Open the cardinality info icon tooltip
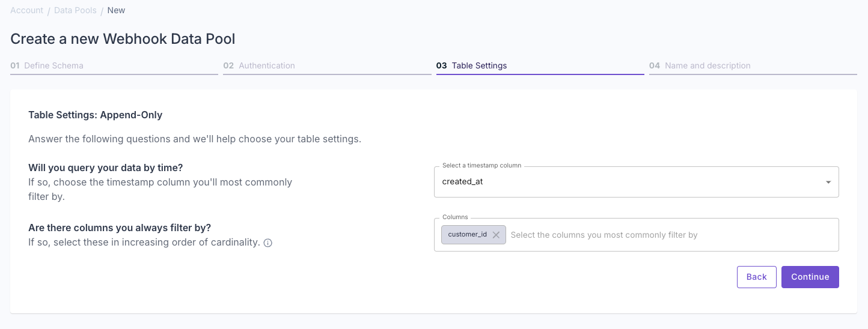The height and width of the screenshot is (329, 868). click(x=268, y=243)
